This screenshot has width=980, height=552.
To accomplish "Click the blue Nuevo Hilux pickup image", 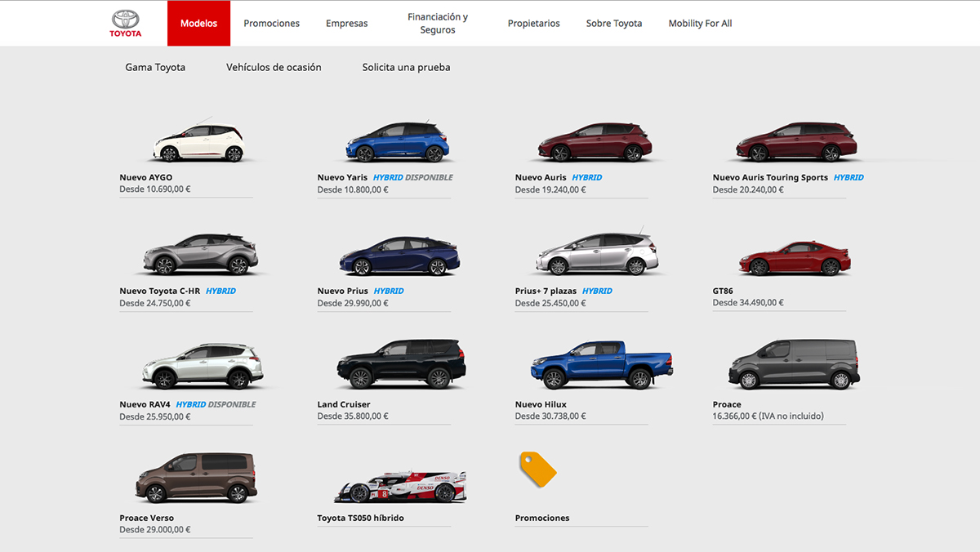I will (602, 365).
